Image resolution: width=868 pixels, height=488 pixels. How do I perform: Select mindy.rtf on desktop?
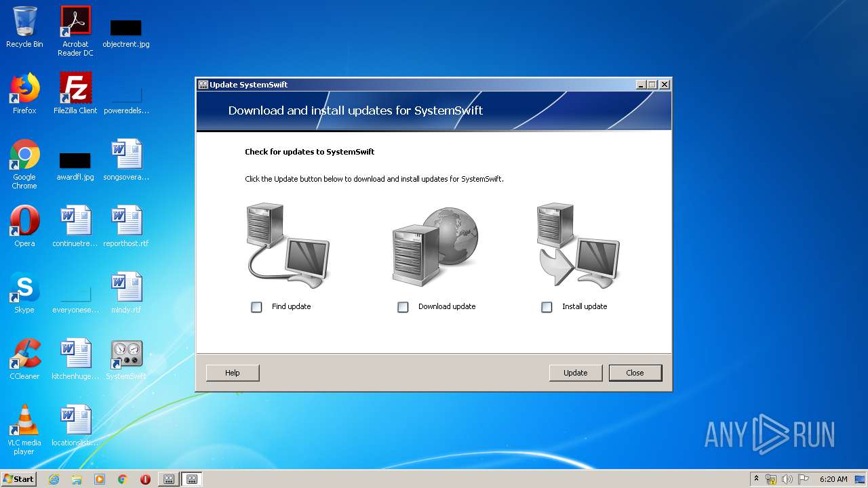click(x=126, y=293)
